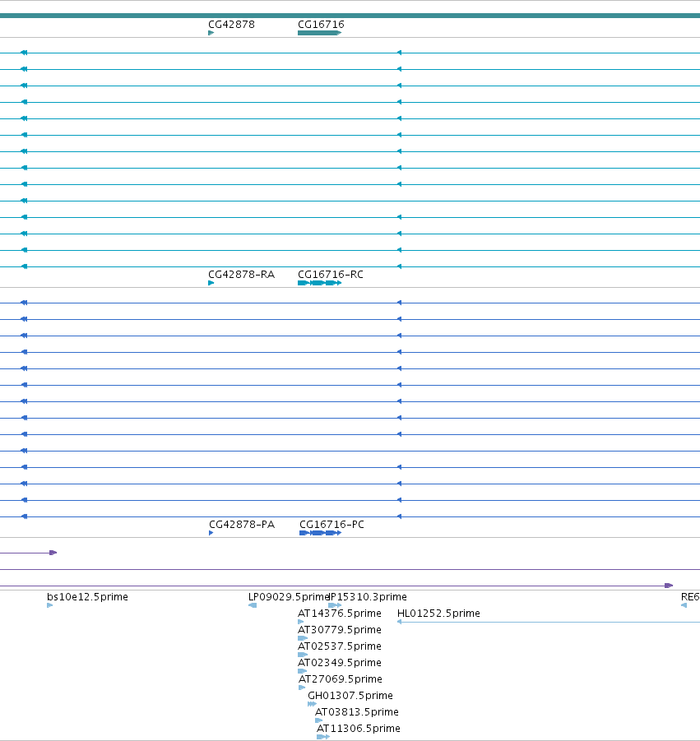Click the short purple arrow feature end
The height and width of the screenshot is (741, 700).
pos(53,553)
